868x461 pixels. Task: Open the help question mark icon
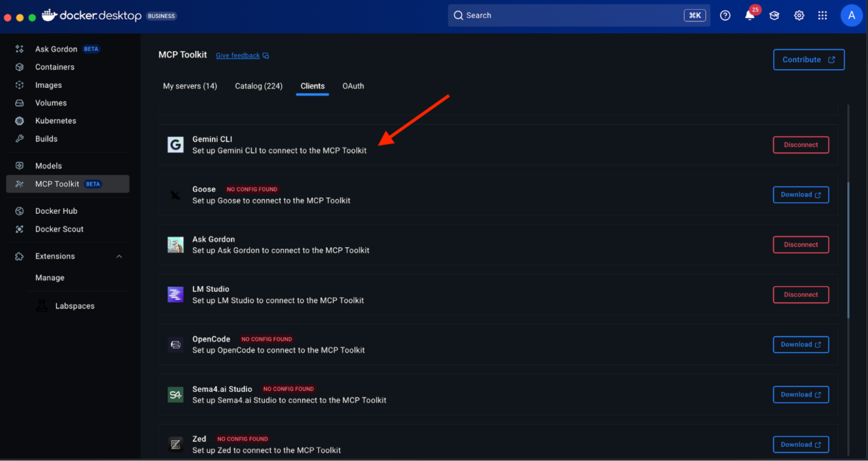[x=725, y=15]
